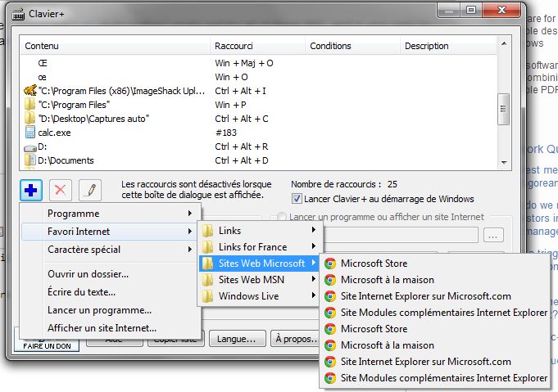Click folder icon of Captures auto row

tap(29, 119)
